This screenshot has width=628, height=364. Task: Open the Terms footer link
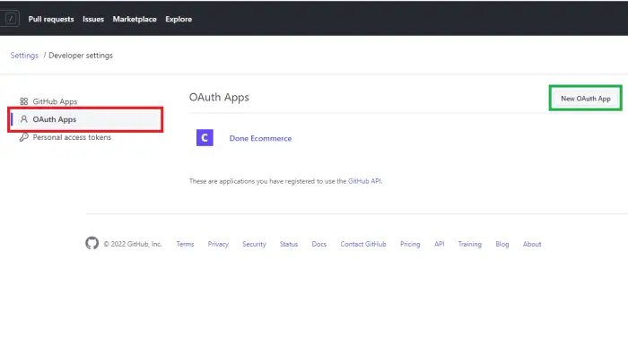(185, 244)
